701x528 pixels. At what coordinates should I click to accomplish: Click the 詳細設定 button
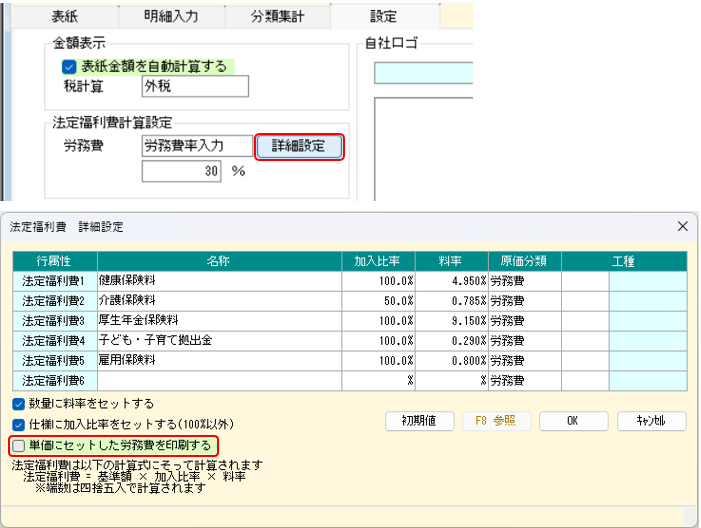300,146
